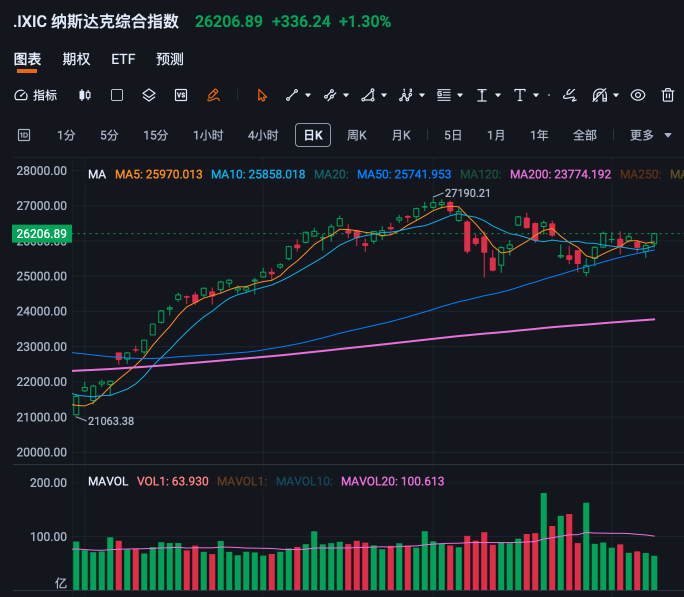Toggle the MA10 indicator label
Viewport: 684px width, 597px height.
258,174
